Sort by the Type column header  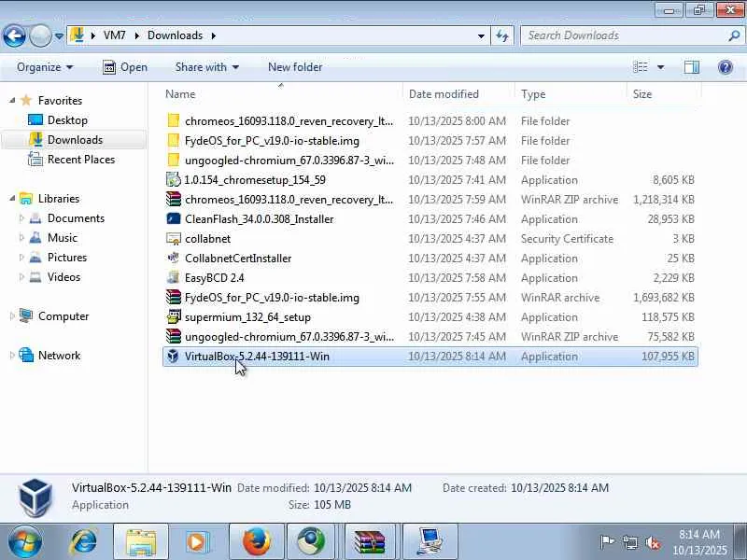click(x=571, y=94)
